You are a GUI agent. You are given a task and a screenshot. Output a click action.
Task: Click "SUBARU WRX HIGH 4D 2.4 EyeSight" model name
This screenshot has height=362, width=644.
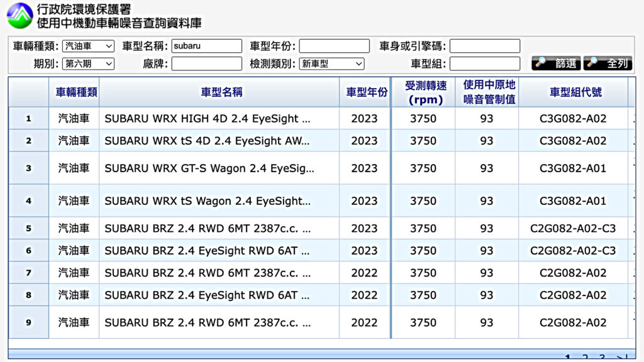208,119
